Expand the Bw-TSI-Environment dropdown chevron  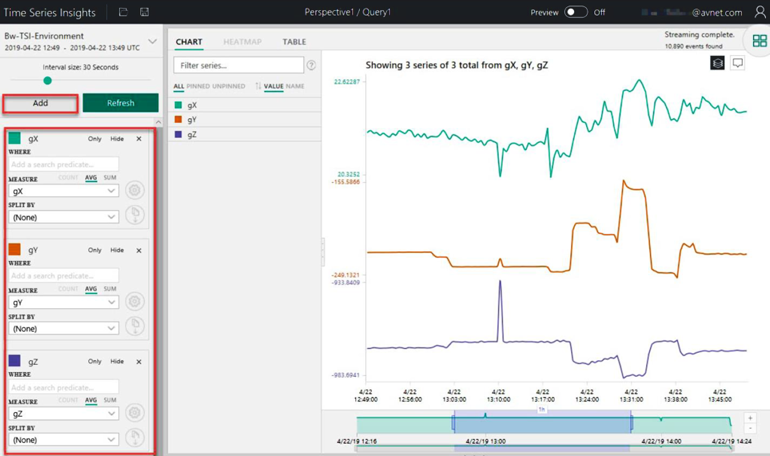[x=152, y=42]
